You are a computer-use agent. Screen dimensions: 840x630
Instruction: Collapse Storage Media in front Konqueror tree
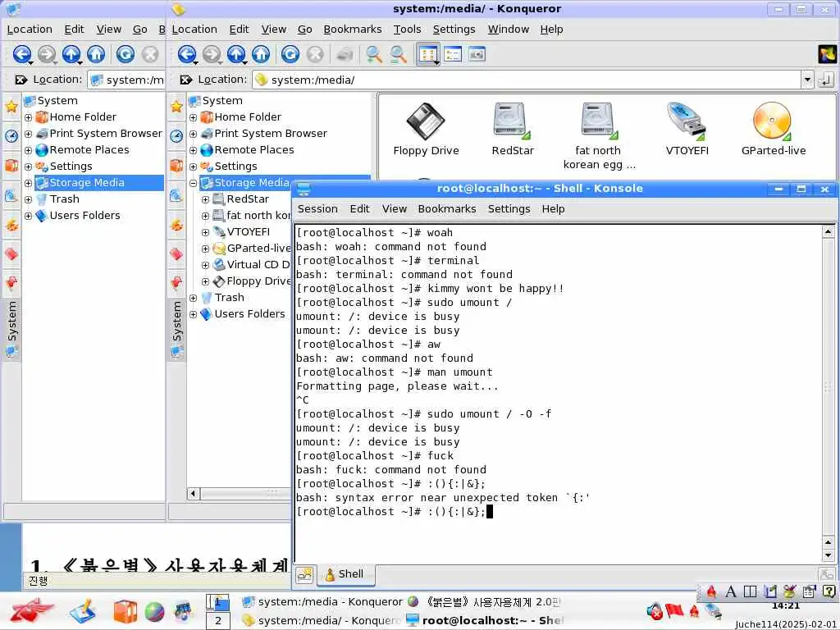(x=194, y=183)
